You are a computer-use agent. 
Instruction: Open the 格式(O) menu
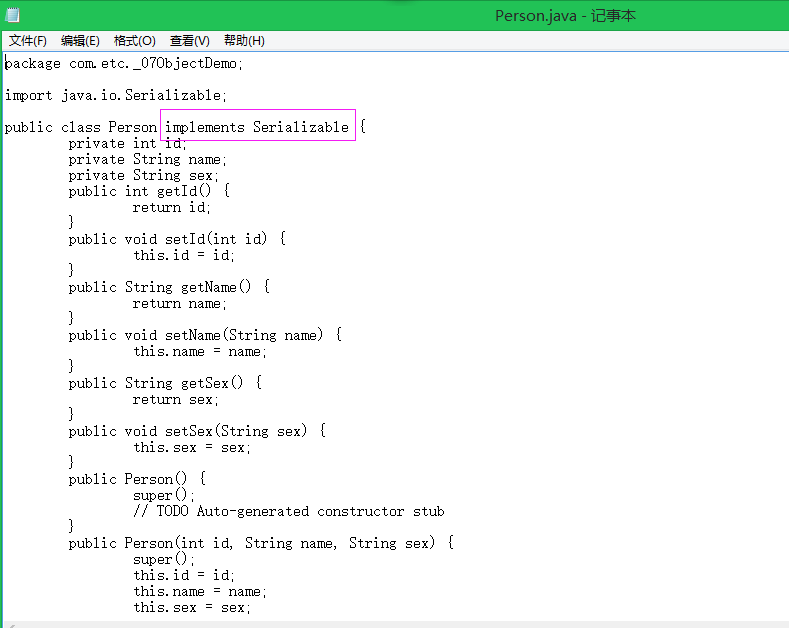(134, 41)
